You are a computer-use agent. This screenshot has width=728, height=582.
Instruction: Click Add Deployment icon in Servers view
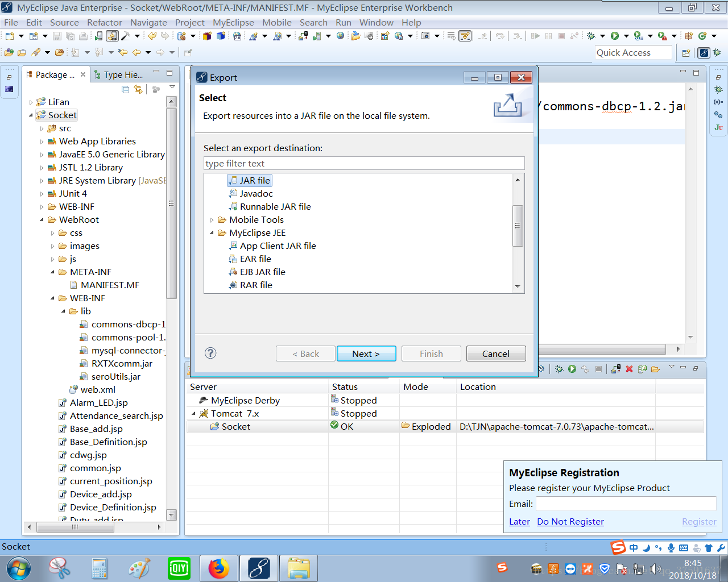tap(616, 369)
